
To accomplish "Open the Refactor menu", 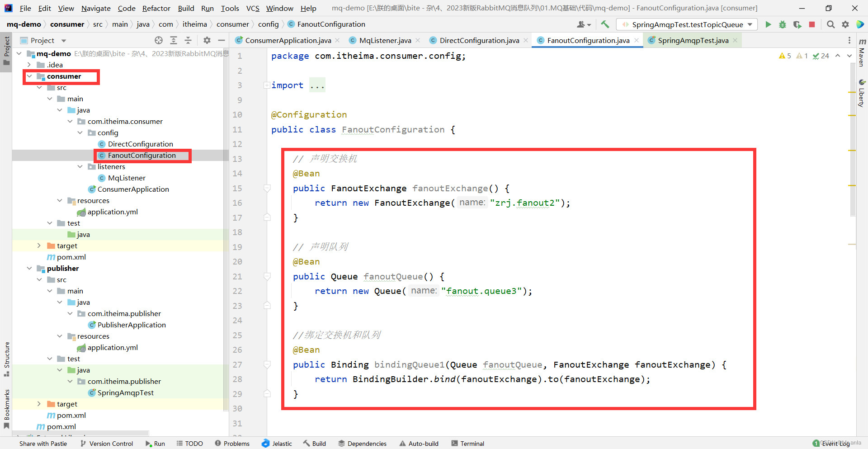I will click(x=156, y=8).
